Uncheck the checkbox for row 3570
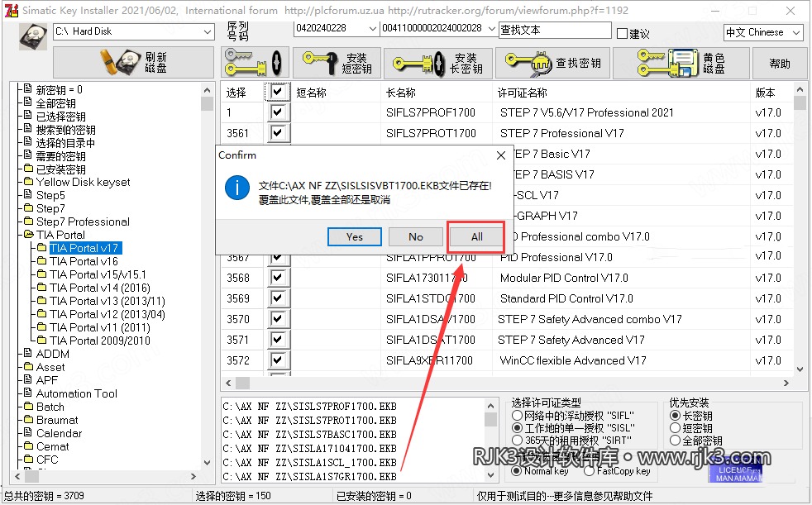 [278, 319]
